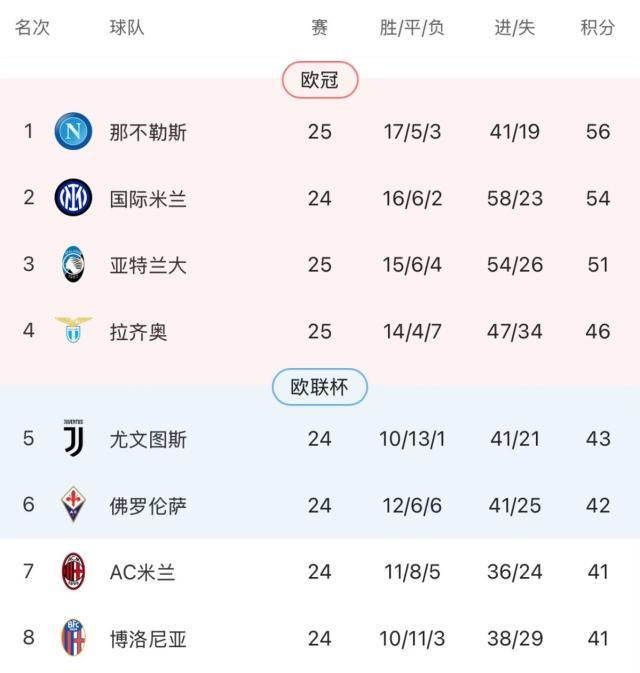This screenshot has width=640, height=673.
Task: Click the Bologna BFC badge
Action: tap(73, 638)
